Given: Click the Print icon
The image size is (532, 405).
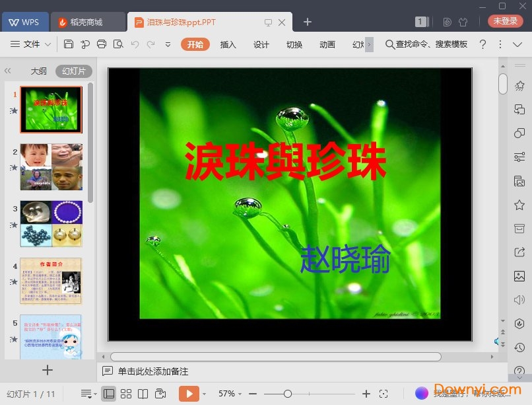Looking at the screenshot, I should click(102, 44).
